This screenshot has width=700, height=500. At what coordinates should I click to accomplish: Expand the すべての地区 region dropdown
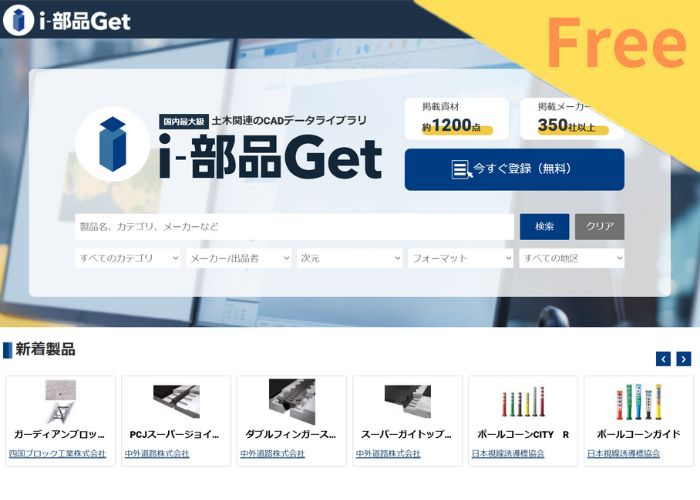tap(571, 258)
